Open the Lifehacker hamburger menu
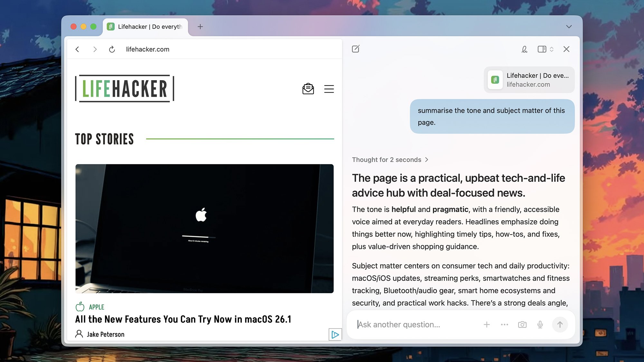Viewport: 644px width, 362px height. (x=329, y=89)
